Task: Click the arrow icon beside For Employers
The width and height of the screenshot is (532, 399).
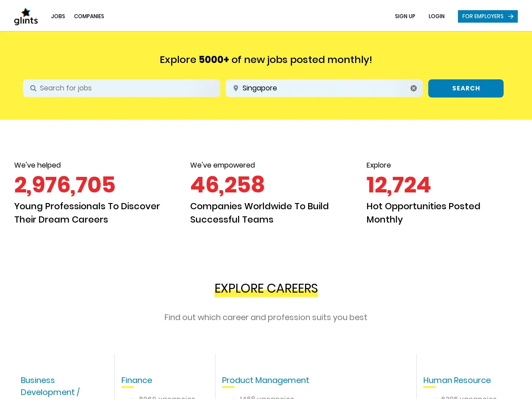Action: click(x=511, y=16)
